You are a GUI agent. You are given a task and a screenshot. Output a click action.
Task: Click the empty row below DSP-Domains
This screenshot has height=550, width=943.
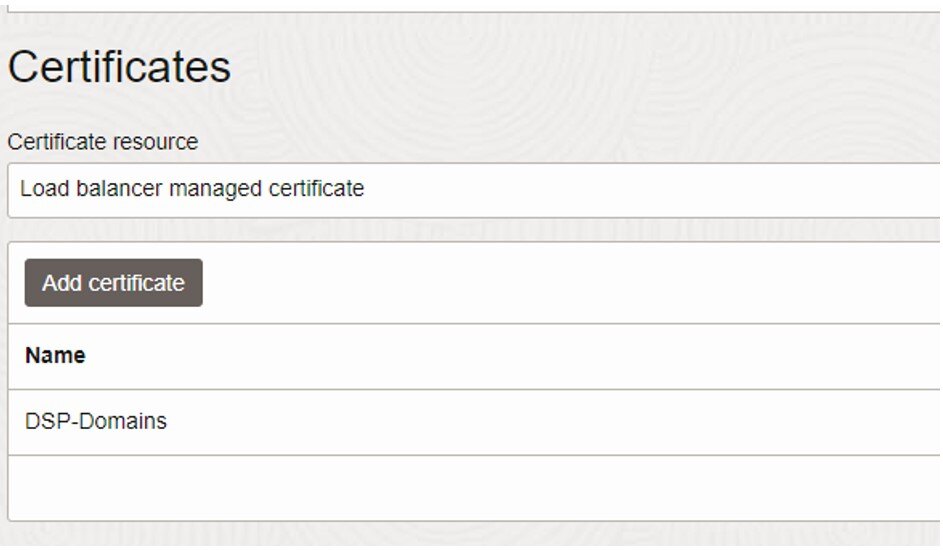tap(475, 487)
